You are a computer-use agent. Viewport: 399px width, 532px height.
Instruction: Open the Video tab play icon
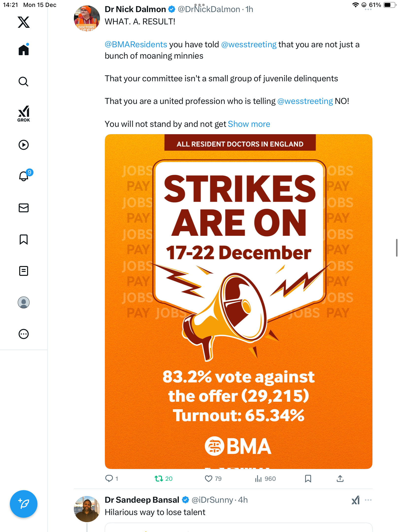(x=24, y=145)
